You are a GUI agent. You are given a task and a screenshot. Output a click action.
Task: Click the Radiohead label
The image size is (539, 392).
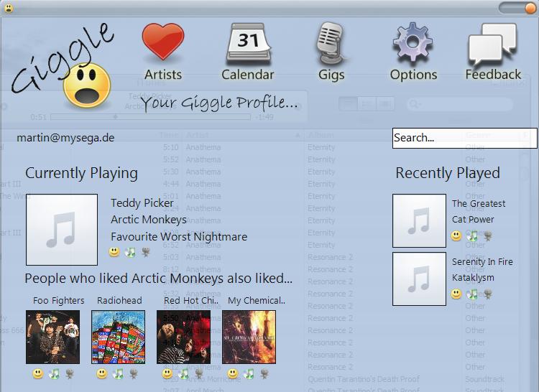(119, 301)
